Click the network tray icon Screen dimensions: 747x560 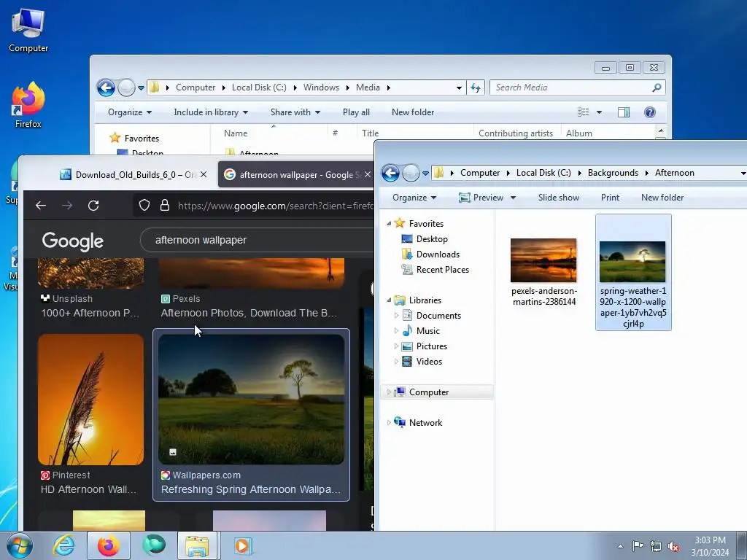(x=656, y=546)
